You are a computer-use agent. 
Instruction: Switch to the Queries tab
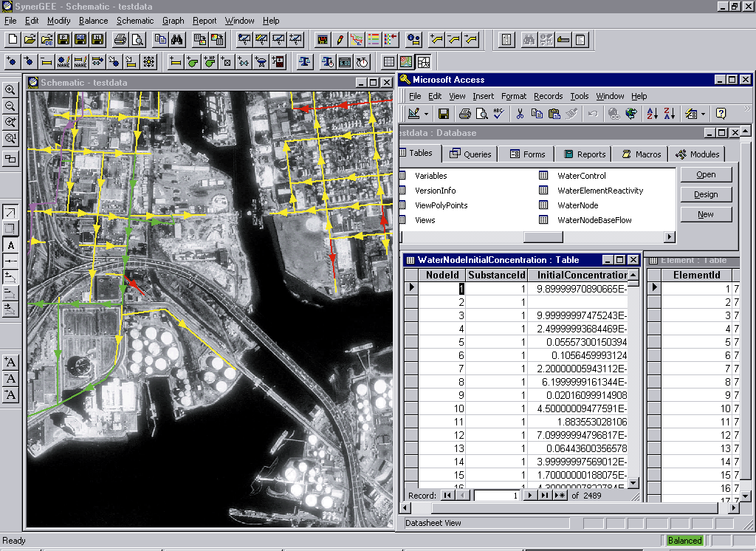pyautogui.click(x=470, y=154)
